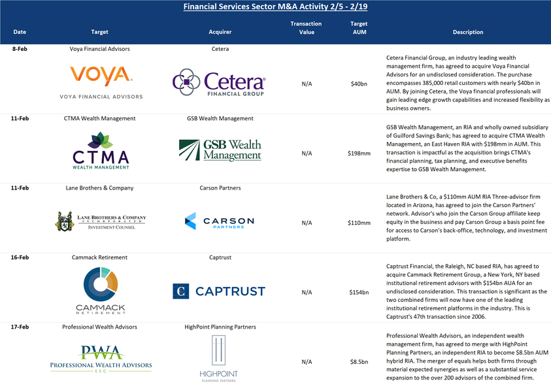Select the 'Cammack Retirement' target name text
Image resolution: width=551 pixels, height=392 pixels.
pyautogui.click(x=99, y=257)
